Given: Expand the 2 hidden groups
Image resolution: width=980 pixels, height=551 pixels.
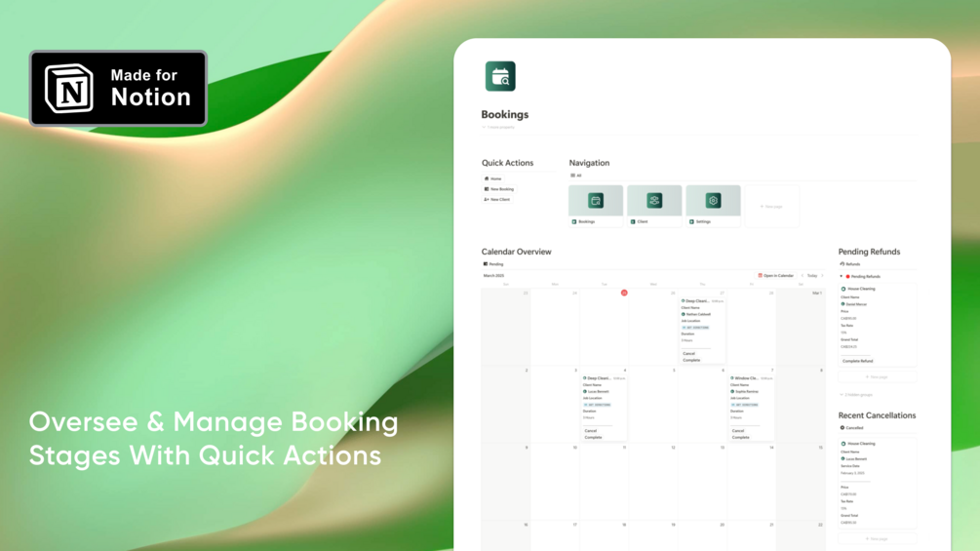Looking at the screenshot, I should pyautogui.click(x=856, y=395).
